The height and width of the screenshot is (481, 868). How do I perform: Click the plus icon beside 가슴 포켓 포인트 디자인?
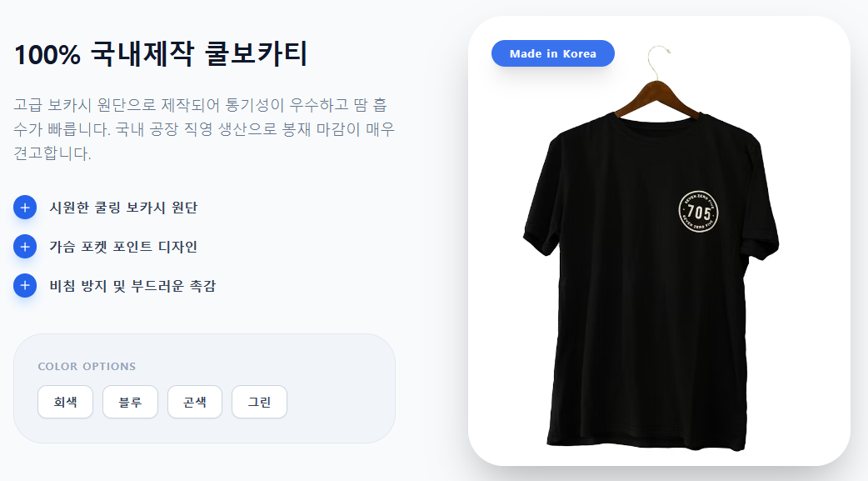coord(25,247)
